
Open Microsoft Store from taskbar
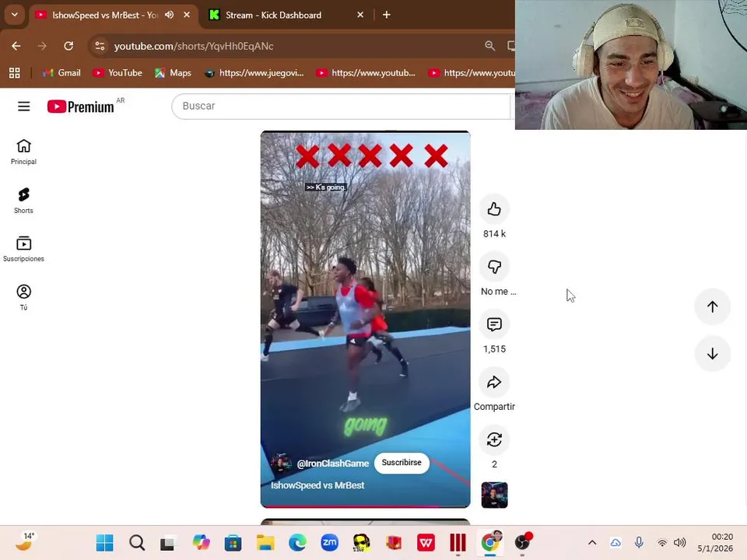pos(233,542)
